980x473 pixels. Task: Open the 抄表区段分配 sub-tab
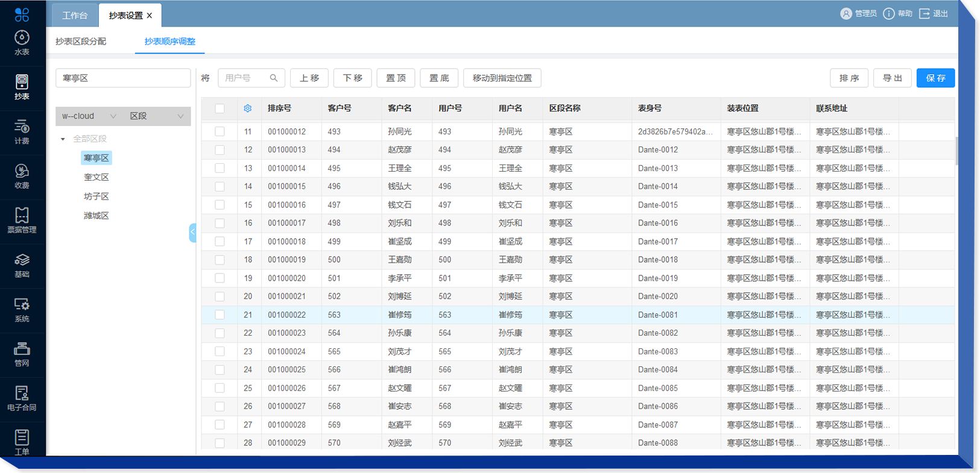[81, 42]
